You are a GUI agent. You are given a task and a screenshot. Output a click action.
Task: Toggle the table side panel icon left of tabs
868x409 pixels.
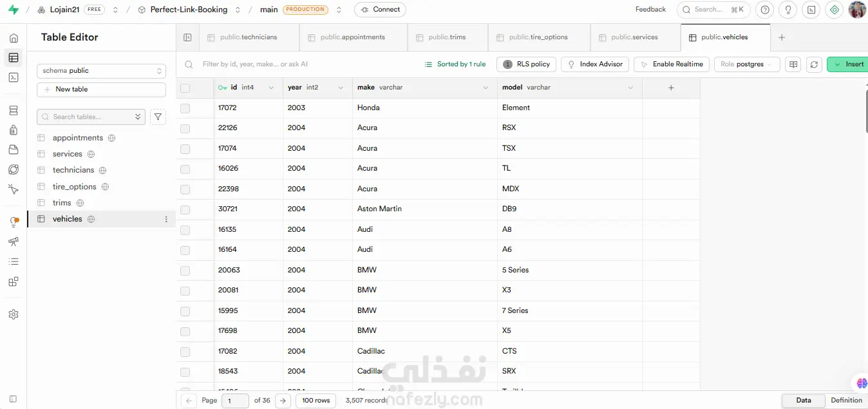[x=187, y=37]
